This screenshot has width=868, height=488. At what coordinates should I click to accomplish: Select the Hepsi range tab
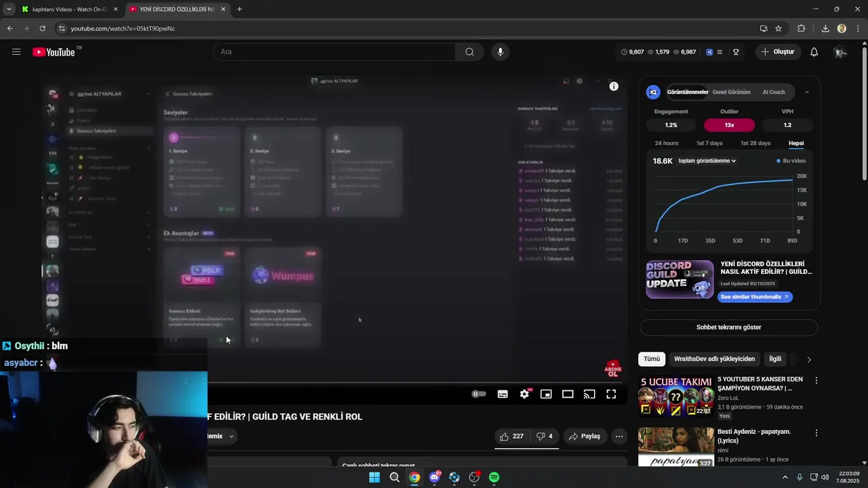(x=796, y=143)
